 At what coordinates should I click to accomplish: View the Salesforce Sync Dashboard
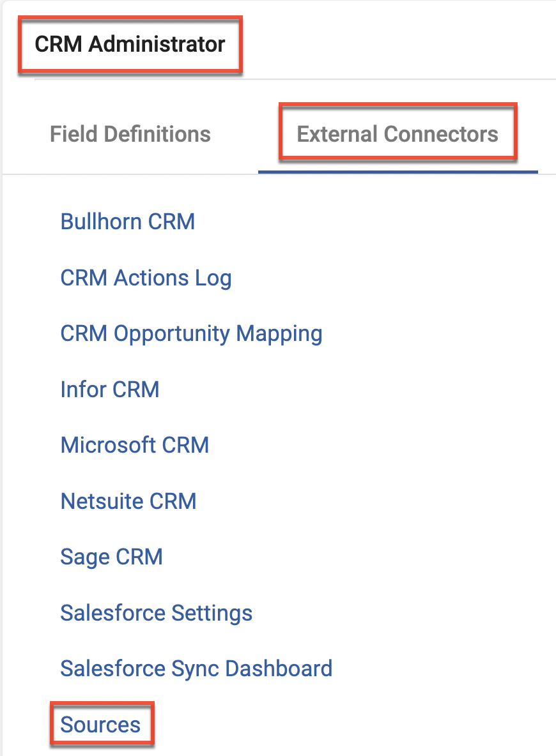click(x=196, y=669)
